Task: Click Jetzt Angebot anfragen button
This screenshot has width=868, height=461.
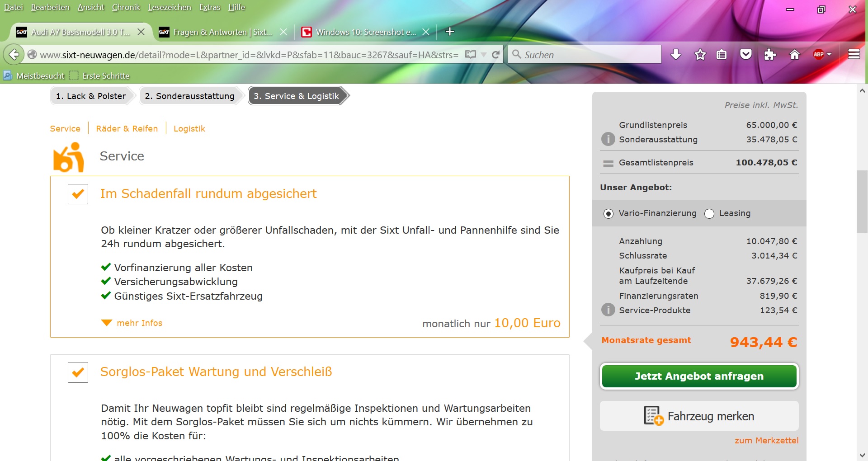Action: (x=699, y=376)
